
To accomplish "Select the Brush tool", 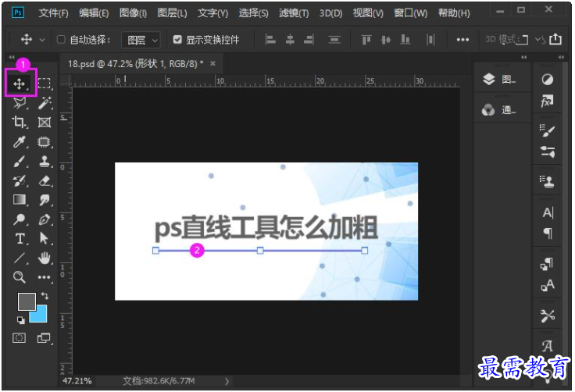I will (20, 162).
